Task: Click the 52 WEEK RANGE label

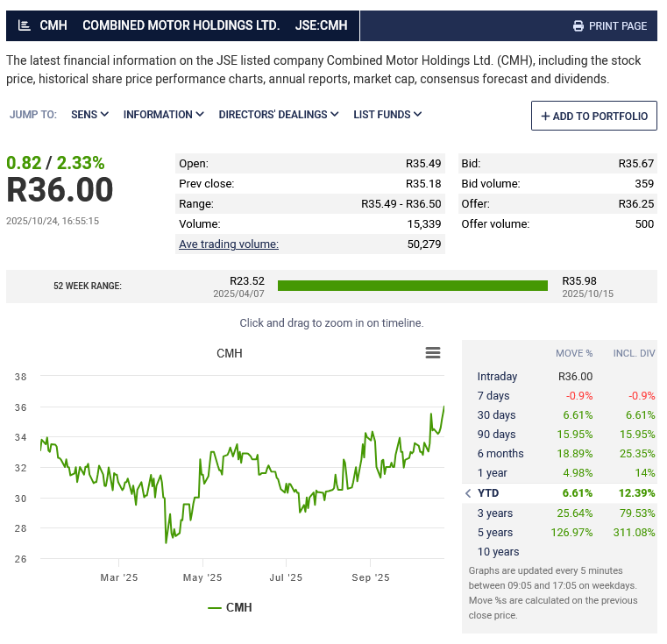Action: 87,286
